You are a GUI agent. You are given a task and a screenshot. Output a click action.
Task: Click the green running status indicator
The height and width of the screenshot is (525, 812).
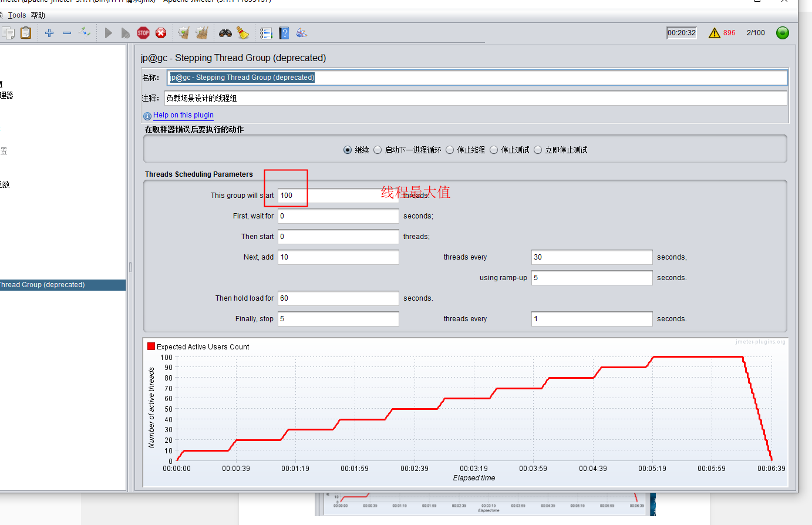point(783,33)
